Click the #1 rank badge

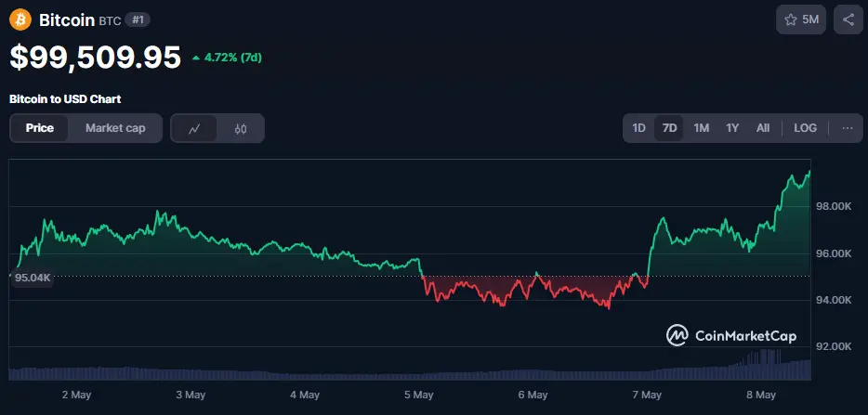(x=138, y=19)
